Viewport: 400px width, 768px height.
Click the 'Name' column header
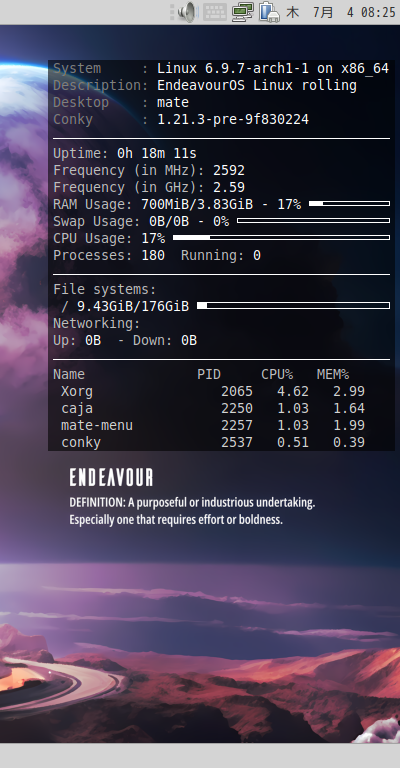pos(69,374)
